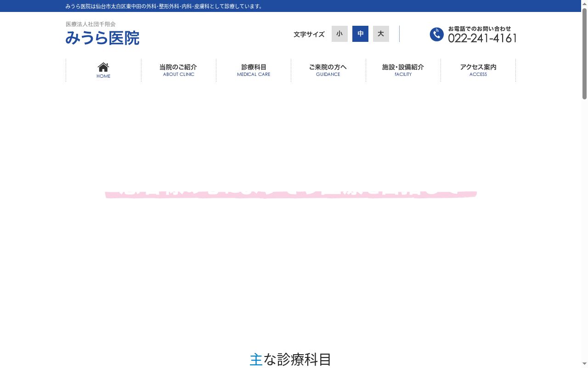Screen dimensions: 588x368
Task: Click the blue telephone icon
Action: (x=436, y=34)
